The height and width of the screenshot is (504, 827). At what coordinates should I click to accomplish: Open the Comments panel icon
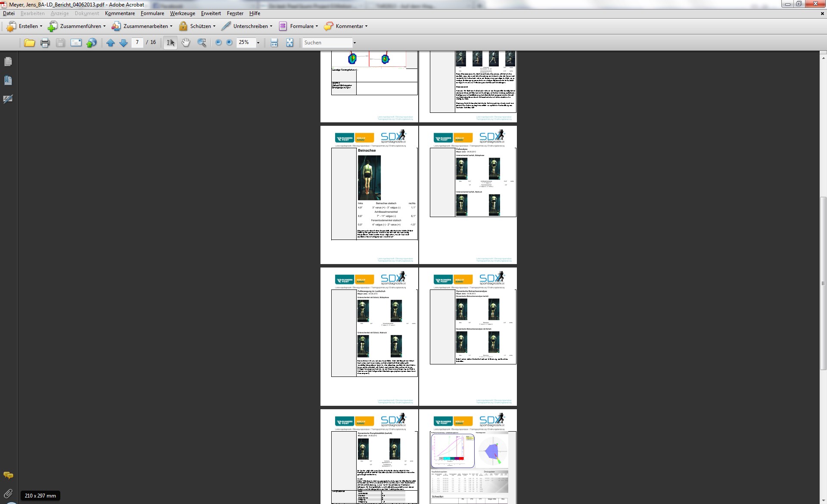8,475
